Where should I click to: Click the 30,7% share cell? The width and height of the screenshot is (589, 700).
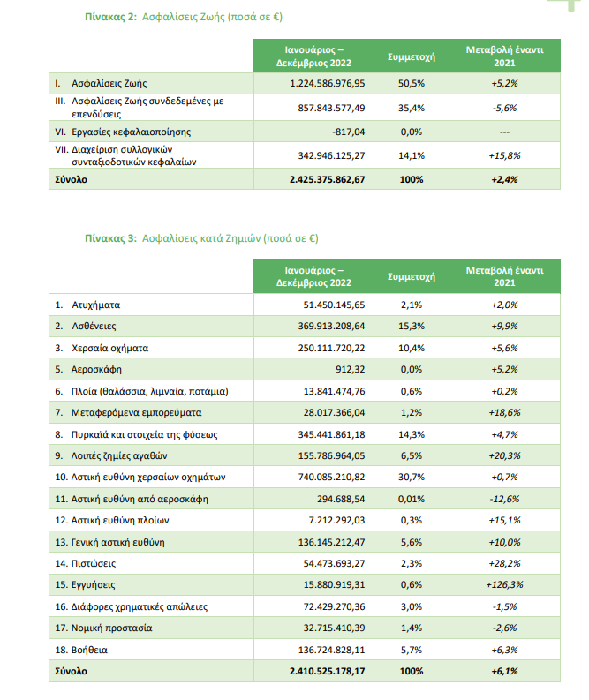[412, 478]
